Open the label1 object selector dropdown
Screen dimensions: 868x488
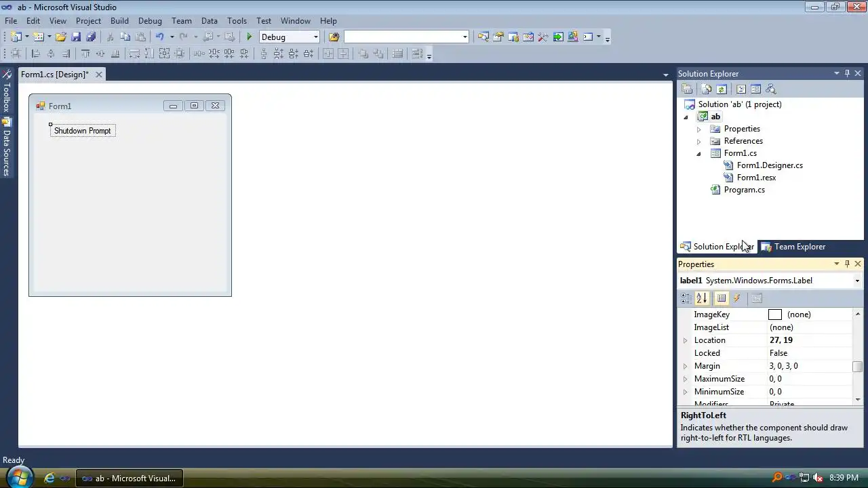857,281
